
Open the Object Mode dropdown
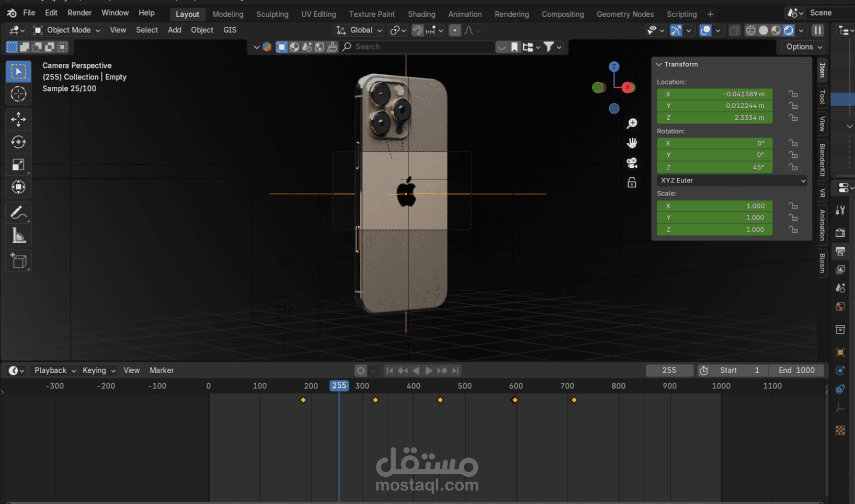[66, 30]
